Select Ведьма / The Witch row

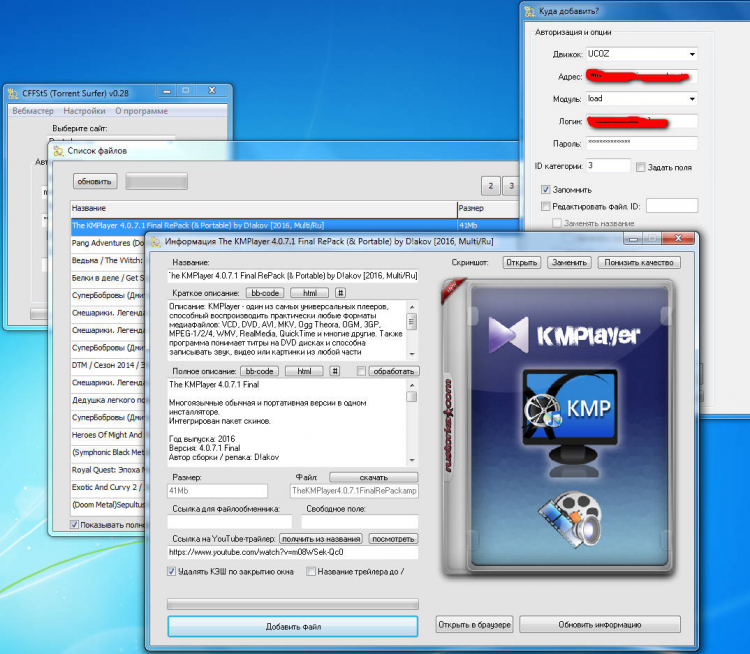[108, 260]
